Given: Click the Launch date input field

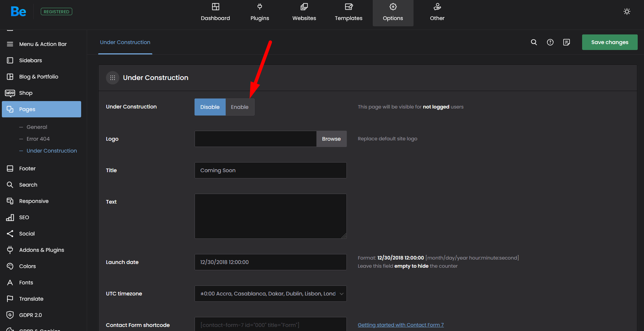Looking at the screenshot, I should (270, 262).
